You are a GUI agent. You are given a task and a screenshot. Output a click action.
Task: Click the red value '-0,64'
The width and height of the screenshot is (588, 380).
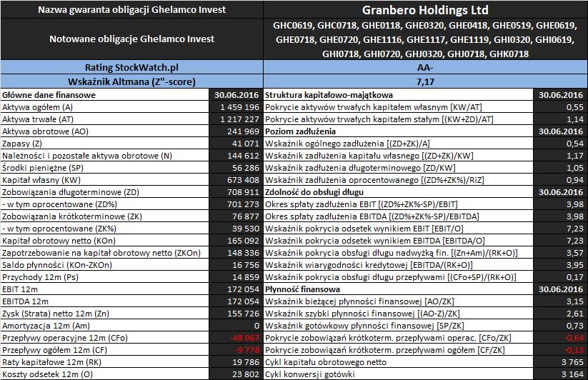574,338
